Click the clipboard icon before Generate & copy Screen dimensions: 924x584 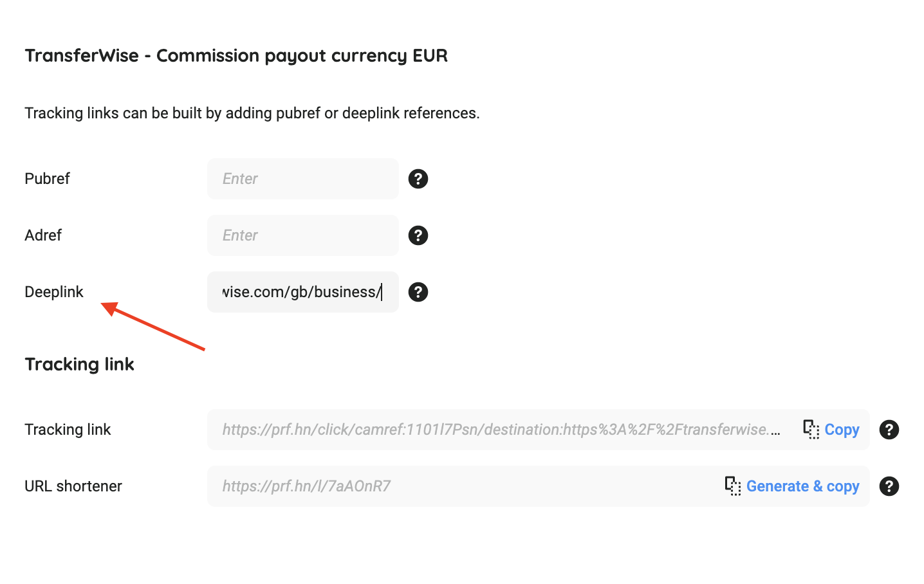(x=733, y=486)
